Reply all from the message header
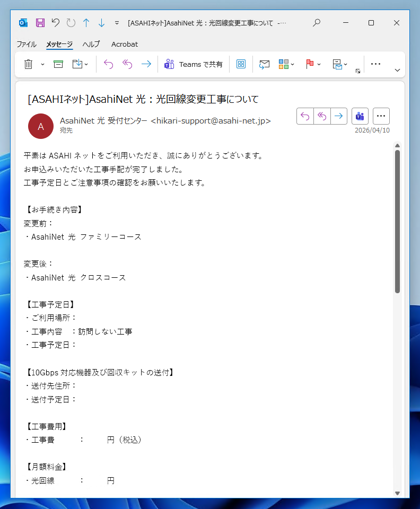The image size is (420, 509). click(322, 116)
